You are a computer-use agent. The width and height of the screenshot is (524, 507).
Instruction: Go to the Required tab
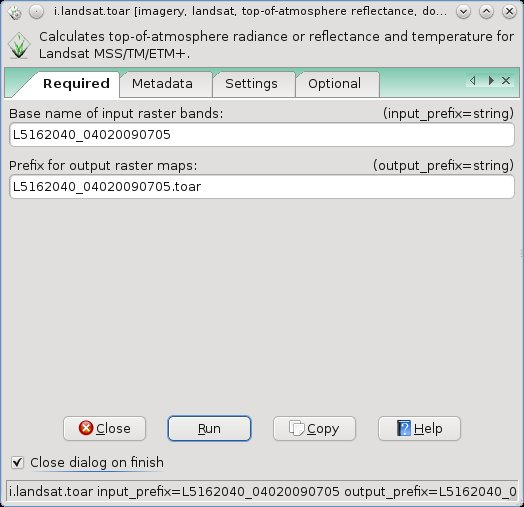pyautogui.click(x=76, y=84)
